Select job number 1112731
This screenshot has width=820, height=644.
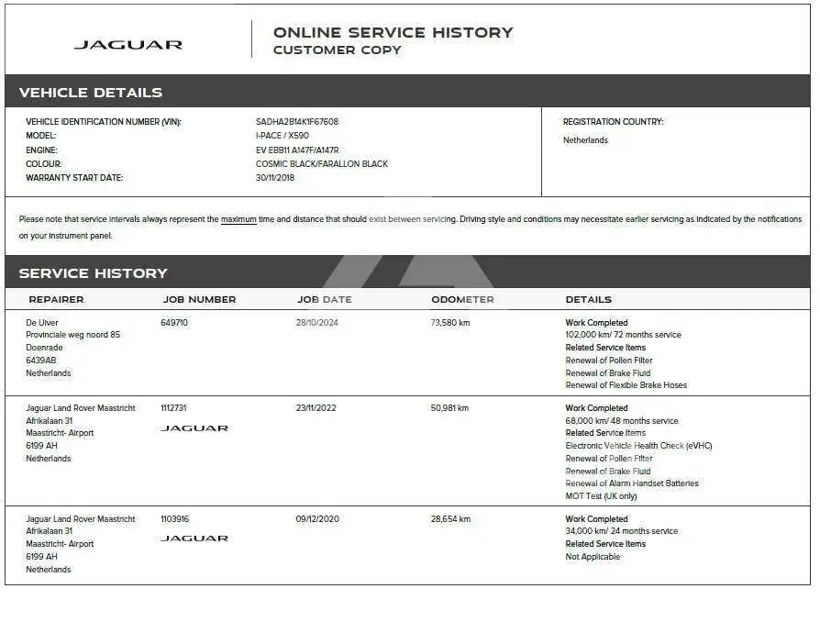[173, 408]
